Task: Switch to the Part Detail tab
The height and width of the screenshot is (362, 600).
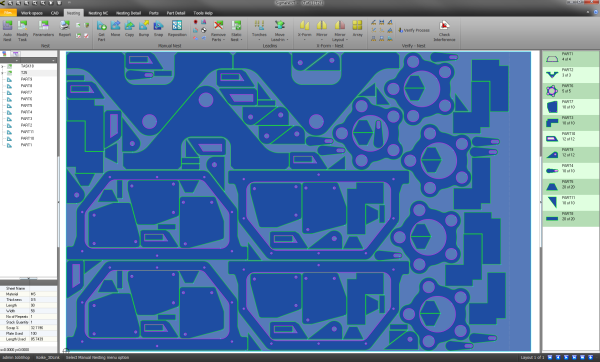Action: [x=176, y=13]
